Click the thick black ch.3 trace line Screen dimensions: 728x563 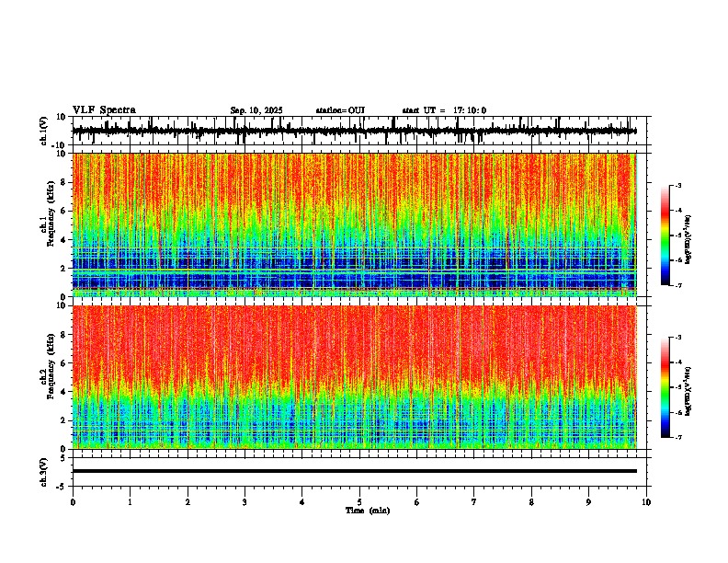click(x=354, y=471)
